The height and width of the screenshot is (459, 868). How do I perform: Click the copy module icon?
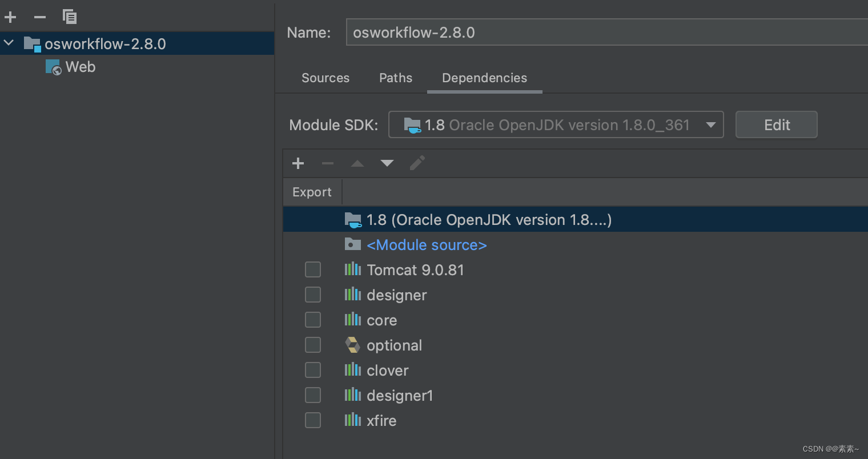[70, 17]
